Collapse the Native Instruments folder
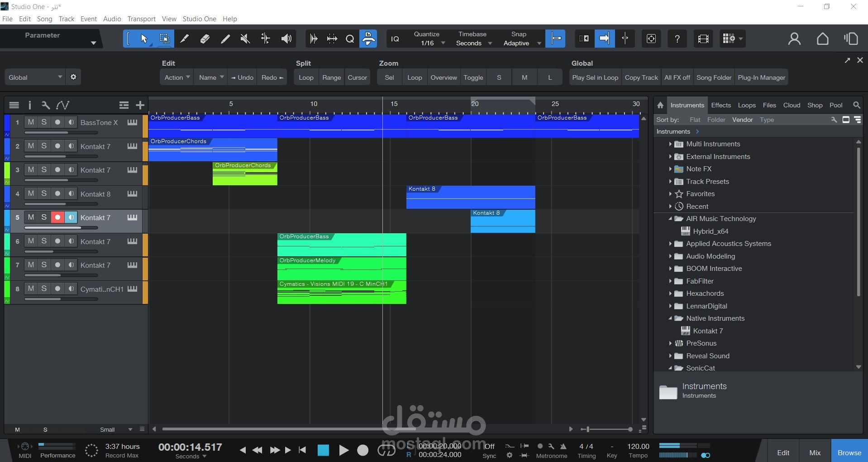Viewport: 868px width, 462px height. click(x=670, y=318)
